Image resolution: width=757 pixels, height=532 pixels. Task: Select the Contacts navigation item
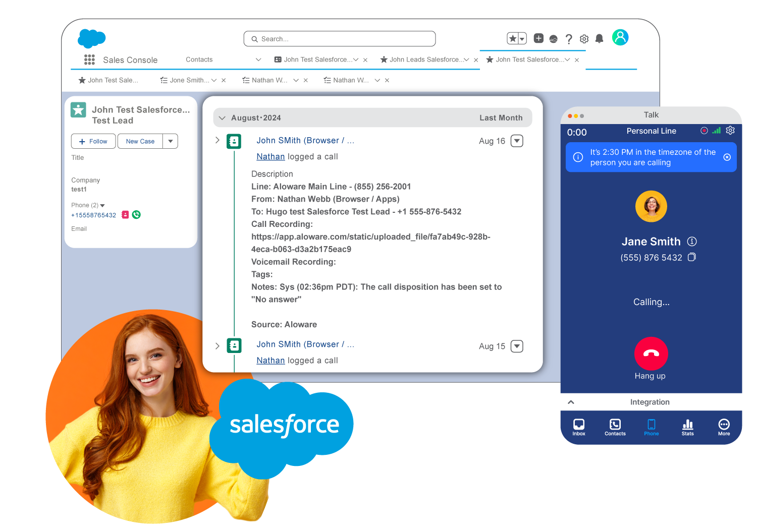click(x=199, y=60)
